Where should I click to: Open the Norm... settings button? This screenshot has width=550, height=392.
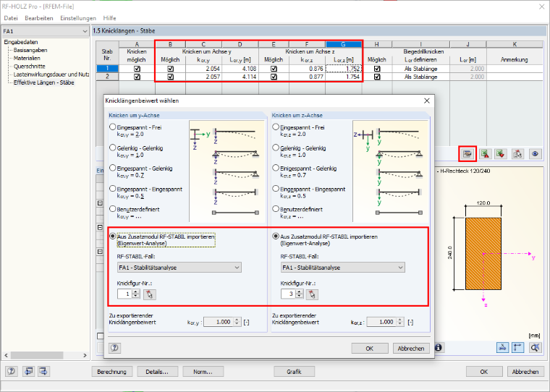(203, 372)
